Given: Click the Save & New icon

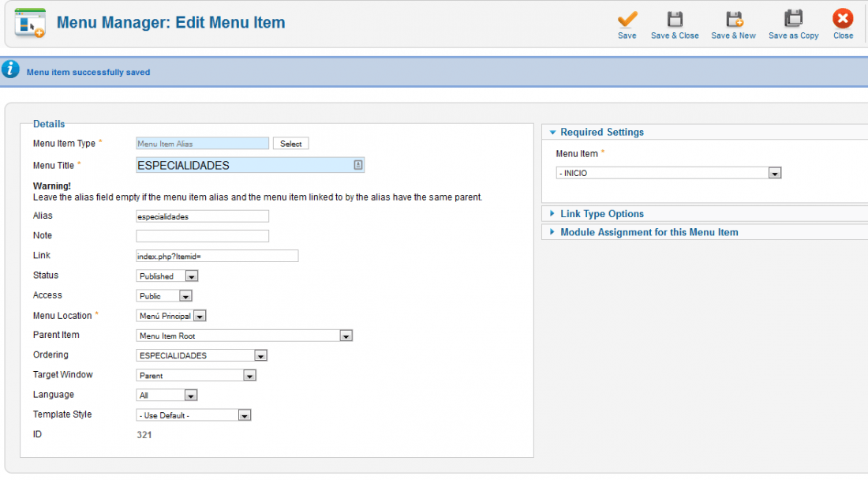Looking at the screenshot, I should click(734, 19).
